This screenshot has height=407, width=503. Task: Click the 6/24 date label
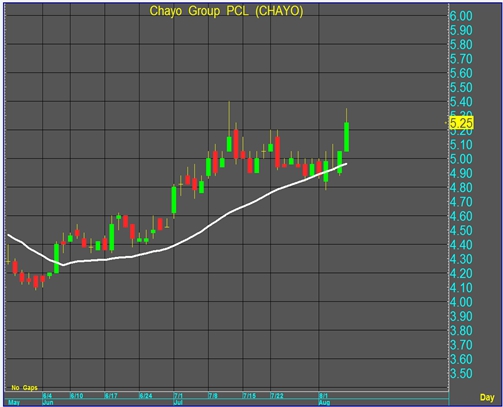(x=146, y=396)
